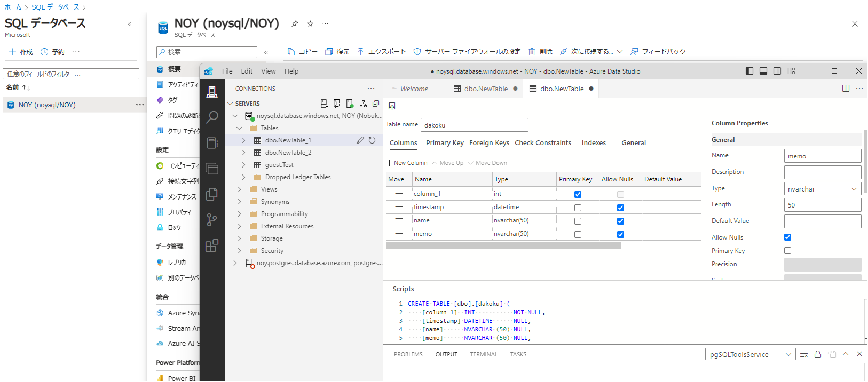The image size is (868, 382).
Task: Click the horizontal scrollbar under columns table
Action: pos(503,245)
